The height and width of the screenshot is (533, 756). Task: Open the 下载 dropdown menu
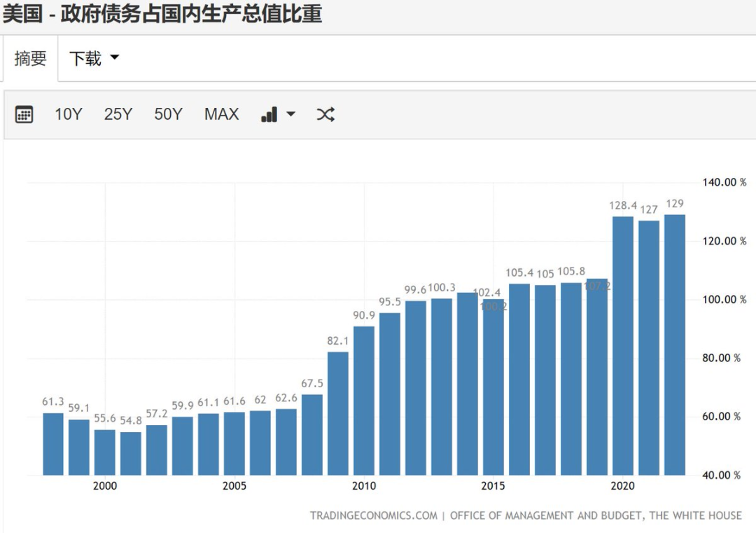pos(94,59)
